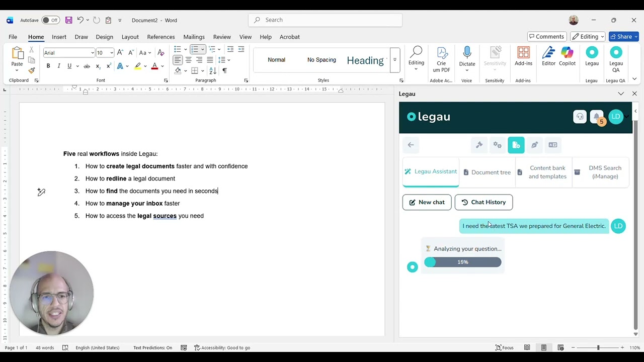Click the Format Painter brush icon
644x362 pixels.
pyautogui.click(x=31, y=71)
